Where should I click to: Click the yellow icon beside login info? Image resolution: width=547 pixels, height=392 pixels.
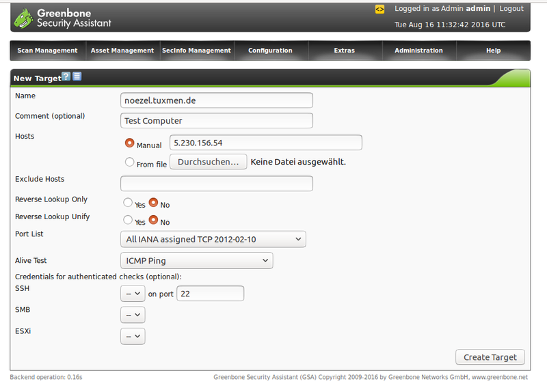(x=380, y=9)
